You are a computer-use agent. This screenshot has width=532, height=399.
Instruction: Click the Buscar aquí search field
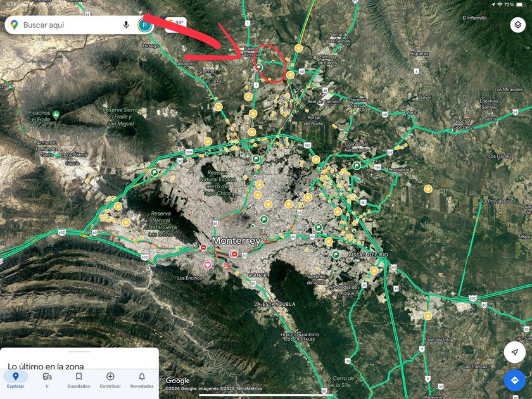pos(70,25)
